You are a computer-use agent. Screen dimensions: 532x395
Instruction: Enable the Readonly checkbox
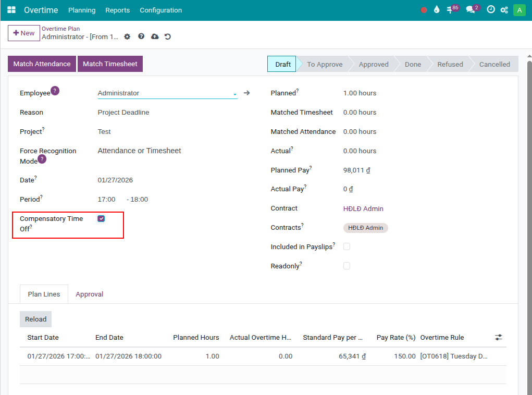coord(347,266)
